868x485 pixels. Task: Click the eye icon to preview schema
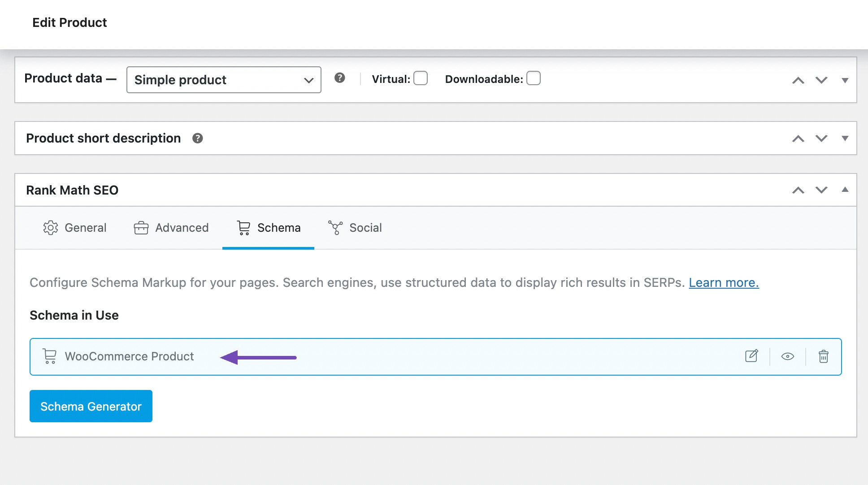pos(788,356)
